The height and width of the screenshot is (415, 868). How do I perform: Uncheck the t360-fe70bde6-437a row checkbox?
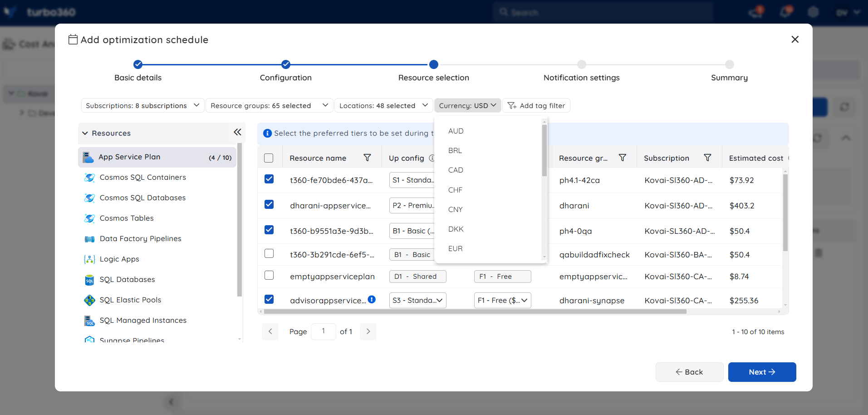(269, 179)
